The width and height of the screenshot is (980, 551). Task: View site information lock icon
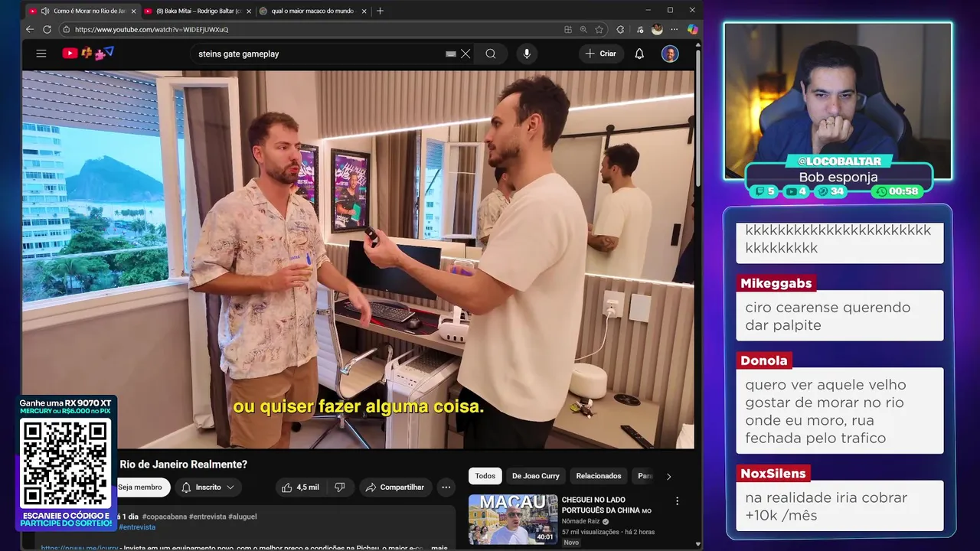pos(67,29)
